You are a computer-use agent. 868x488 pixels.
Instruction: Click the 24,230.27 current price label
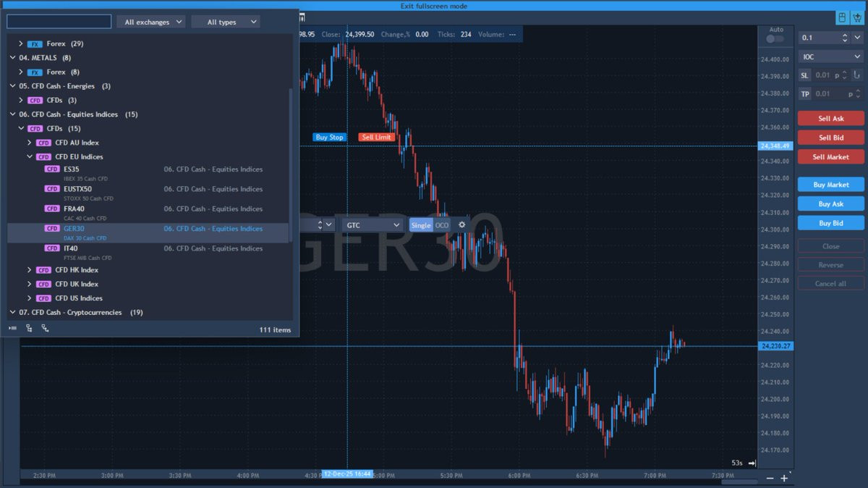[775, 346]
